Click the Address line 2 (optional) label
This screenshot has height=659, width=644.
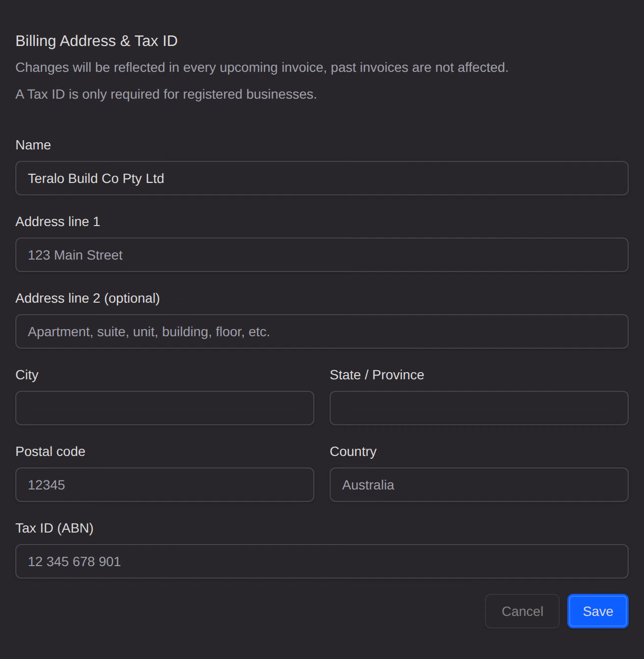tap(88, 298)
